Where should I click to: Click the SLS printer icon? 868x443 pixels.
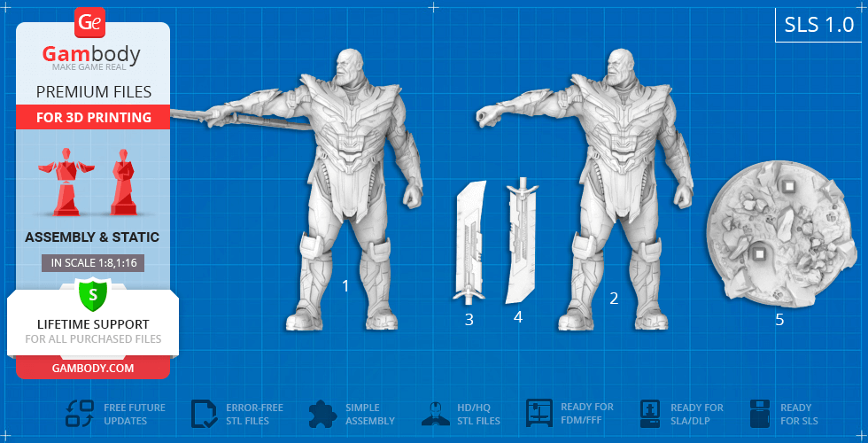[761, 414]
